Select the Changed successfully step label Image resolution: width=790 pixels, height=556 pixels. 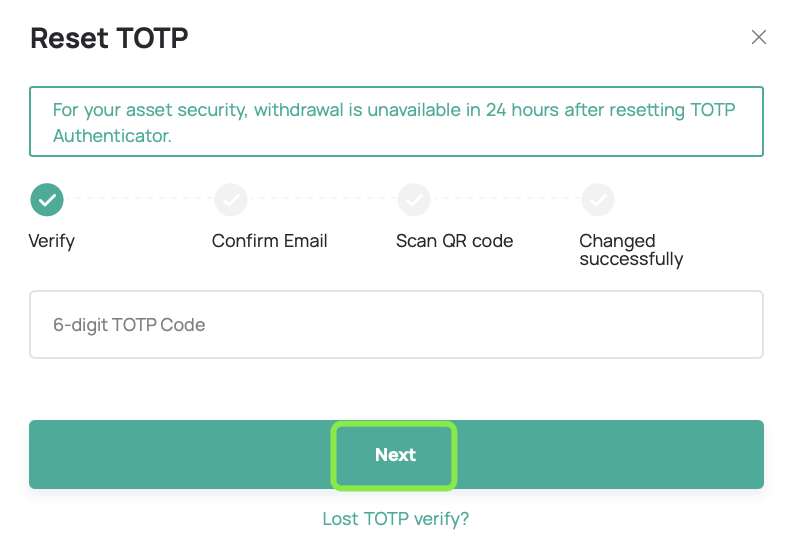pos(631,250)
